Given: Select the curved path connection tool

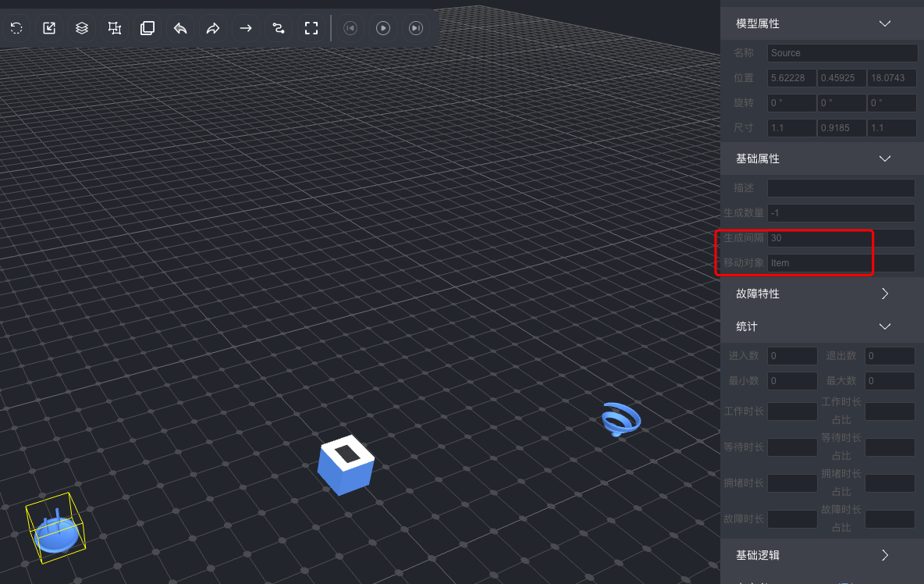Looking at the screenshot, I should click(279, 28).
